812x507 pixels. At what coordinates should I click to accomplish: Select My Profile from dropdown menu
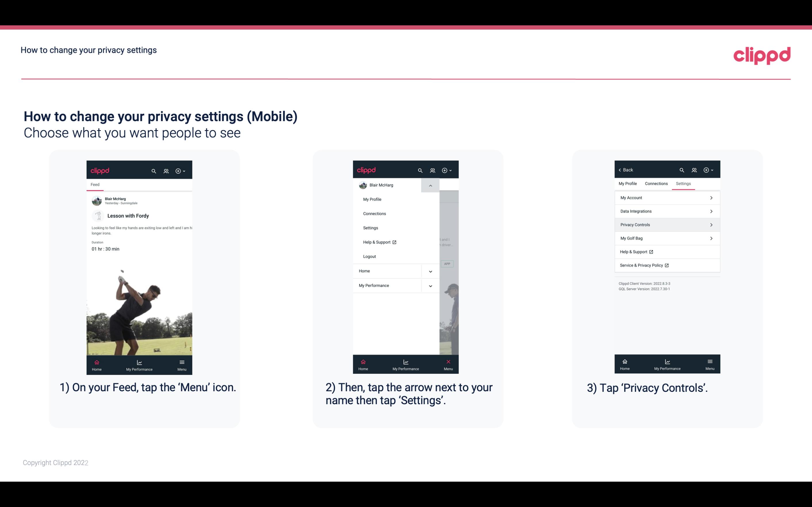point(372,199)
